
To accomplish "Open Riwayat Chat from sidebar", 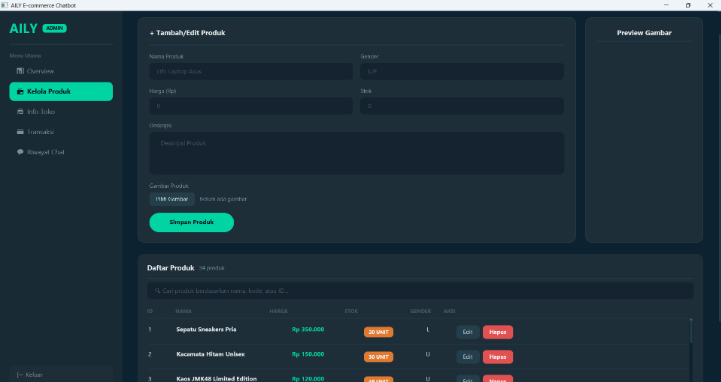I will 61,152.
